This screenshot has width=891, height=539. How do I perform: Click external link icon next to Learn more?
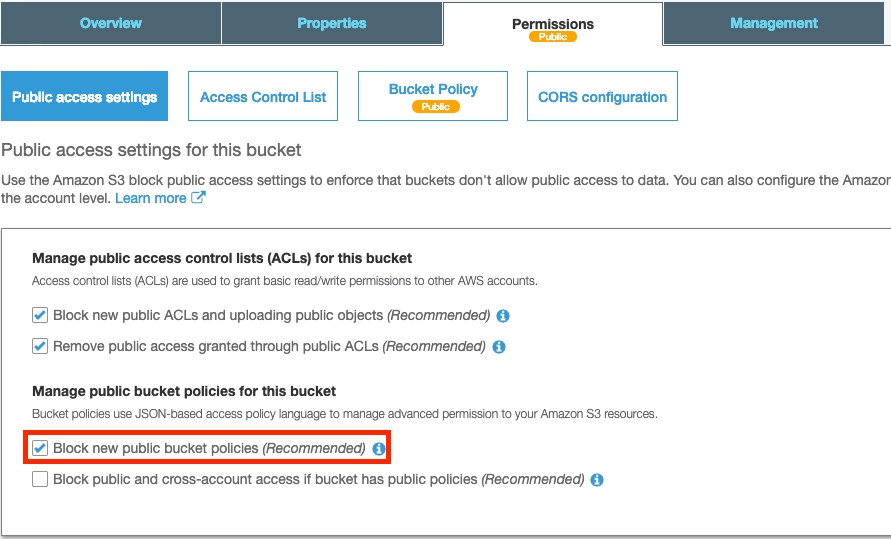(x=198, y=198)
